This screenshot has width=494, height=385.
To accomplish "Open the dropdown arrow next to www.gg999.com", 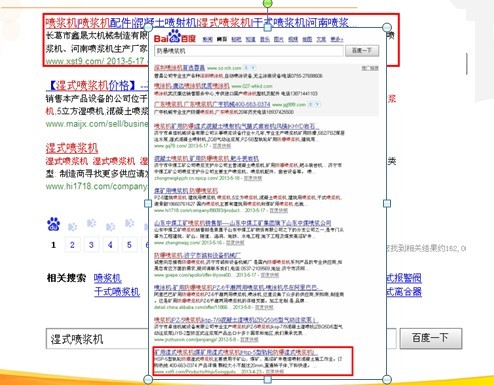I will click(317, 104).
